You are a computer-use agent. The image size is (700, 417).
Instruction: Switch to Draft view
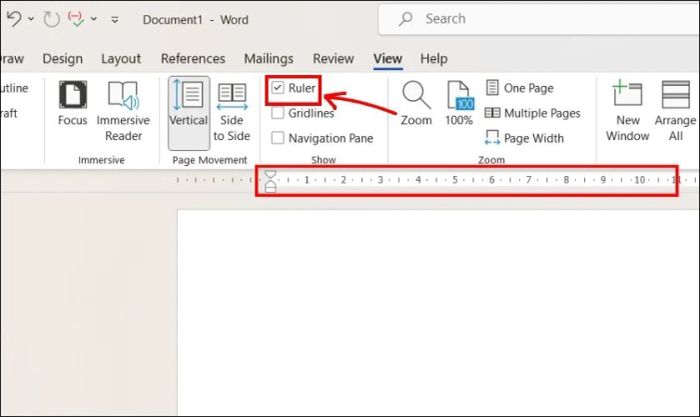click(9, 113)
